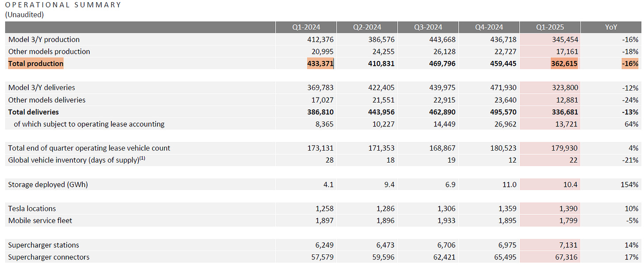Click the lease vehicle count 179,930
644x269 pixels.
564,148
